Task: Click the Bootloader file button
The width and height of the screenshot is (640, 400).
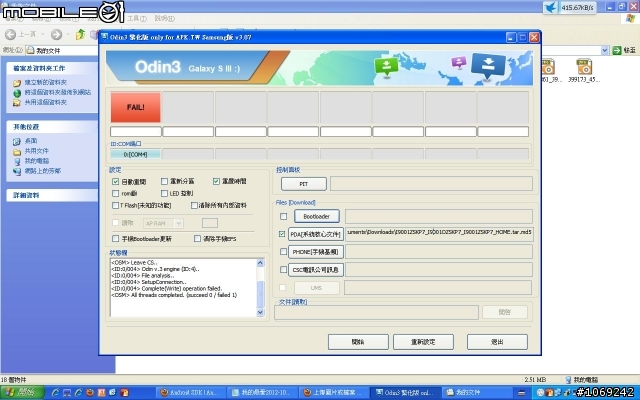Action: point(317,216)
